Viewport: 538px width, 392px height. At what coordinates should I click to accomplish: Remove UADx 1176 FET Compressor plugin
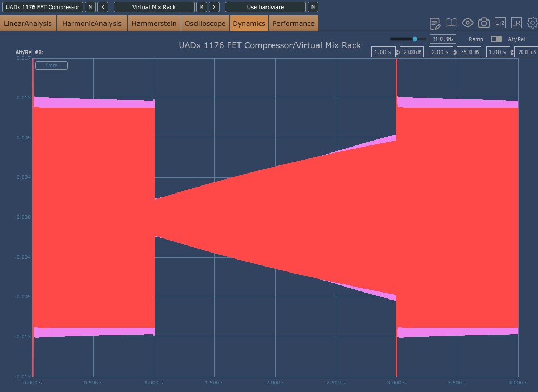coord(103,7)
